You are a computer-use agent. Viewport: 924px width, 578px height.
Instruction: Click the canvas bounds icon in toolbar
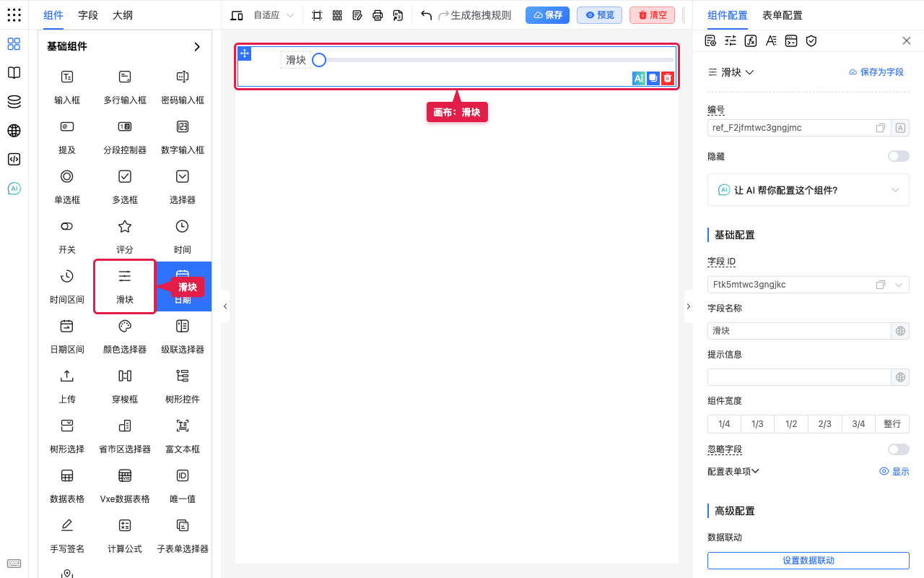point(317,15)
